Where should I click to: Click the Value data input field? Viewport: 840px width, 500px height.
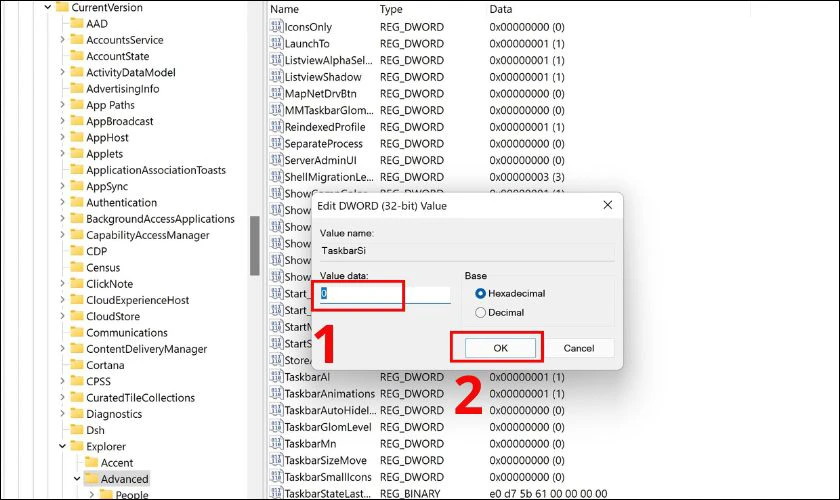385,294
